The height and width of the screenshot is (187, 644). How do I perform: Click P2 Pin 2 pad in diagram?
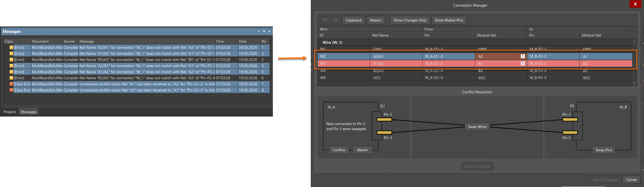(x=570, y=132)
